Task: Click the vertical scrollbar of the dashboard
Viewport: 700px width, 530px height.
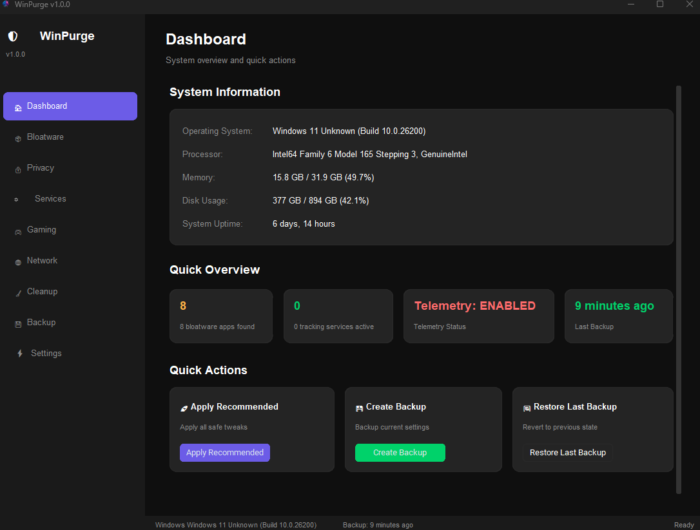Action: (x=679, y=290)
